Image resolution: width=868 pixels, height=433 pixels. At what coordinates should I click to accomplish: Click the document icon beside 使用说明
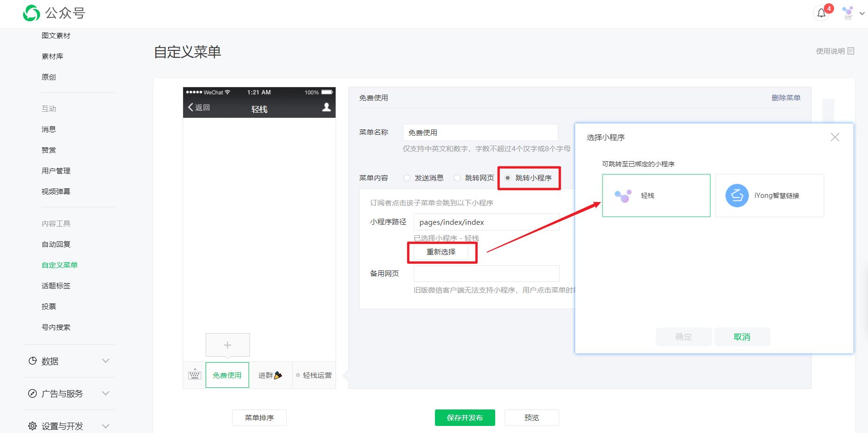pos(851,51)
